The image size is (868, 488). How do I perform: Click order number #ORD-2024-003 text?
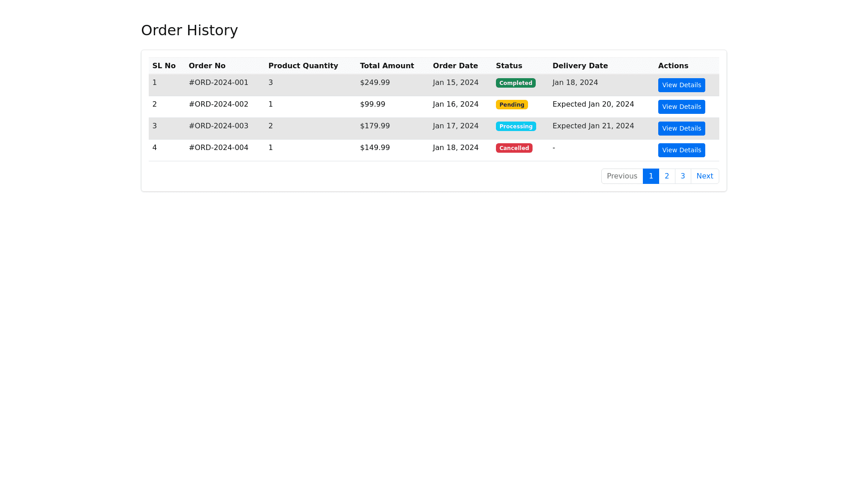click(x=218, y=126)
